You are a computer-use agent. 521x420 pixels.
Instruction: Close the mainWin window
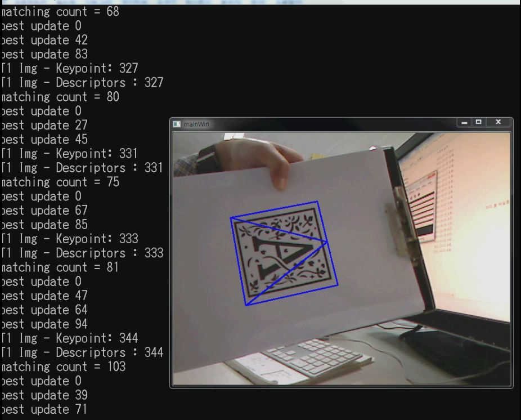click(x=497, y=122)
